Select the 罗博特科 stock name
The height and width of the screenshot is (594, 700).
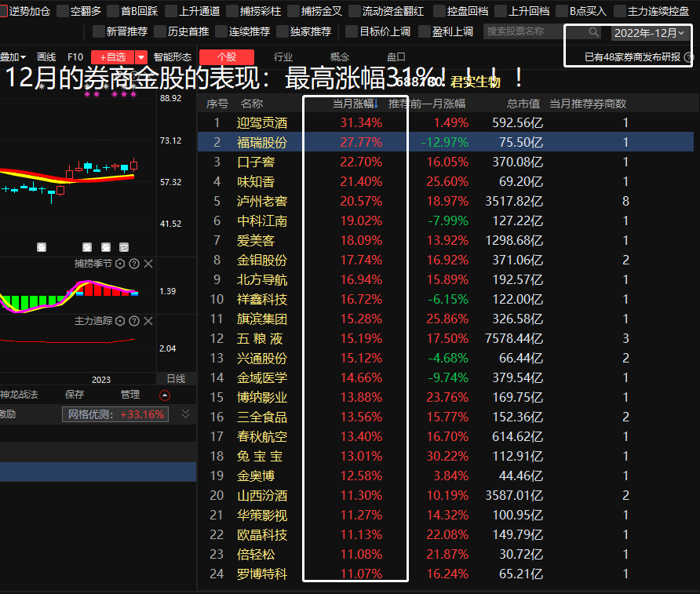pos(262,574)
